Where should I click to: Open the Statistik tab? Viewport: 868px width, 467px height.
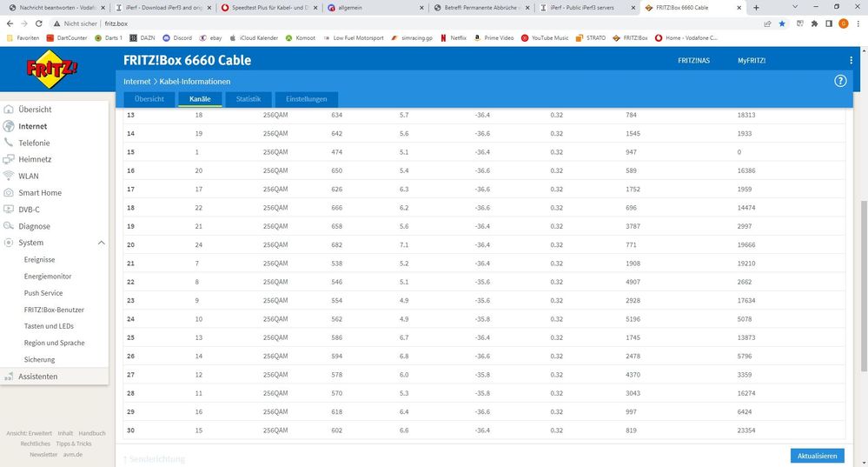[x=248, y=99]
